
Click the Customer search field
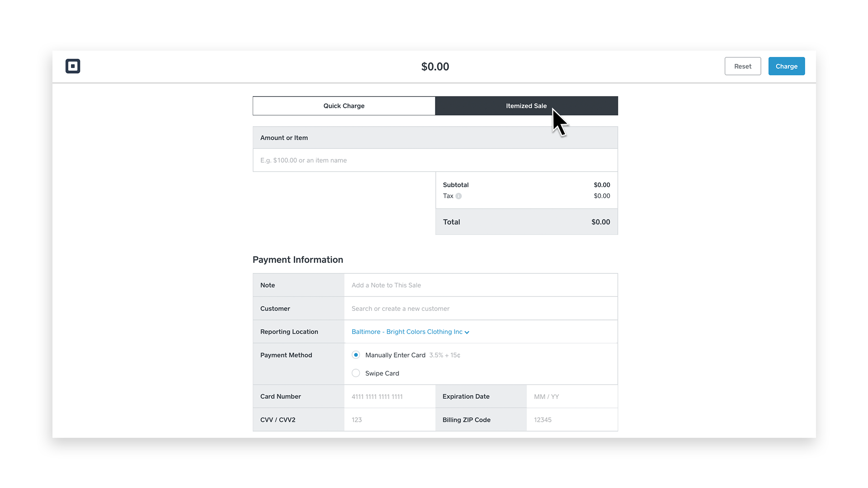pos(480,309)
